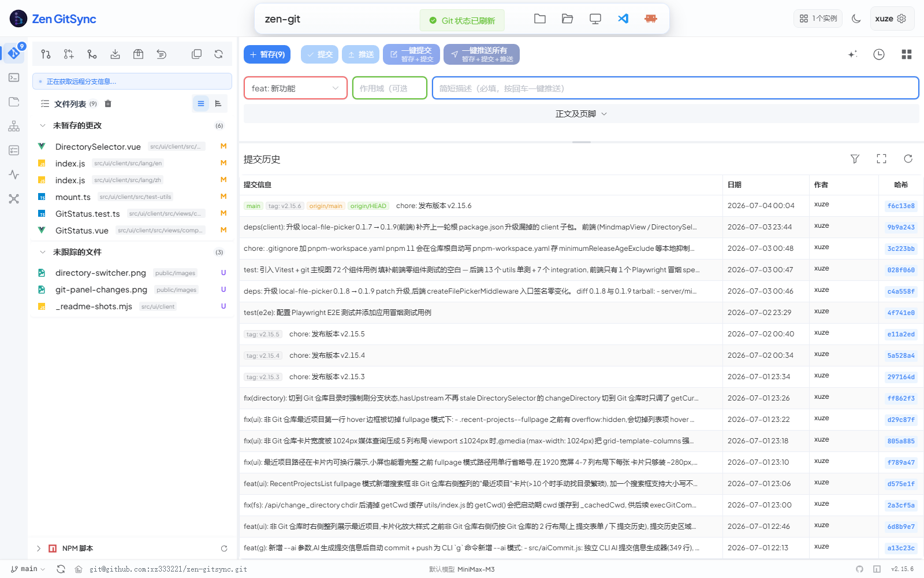Image resolution: width=924 pixels, height=578 pixels.
Task: Click the 一键推送所有 button
Action: (482, 54)
